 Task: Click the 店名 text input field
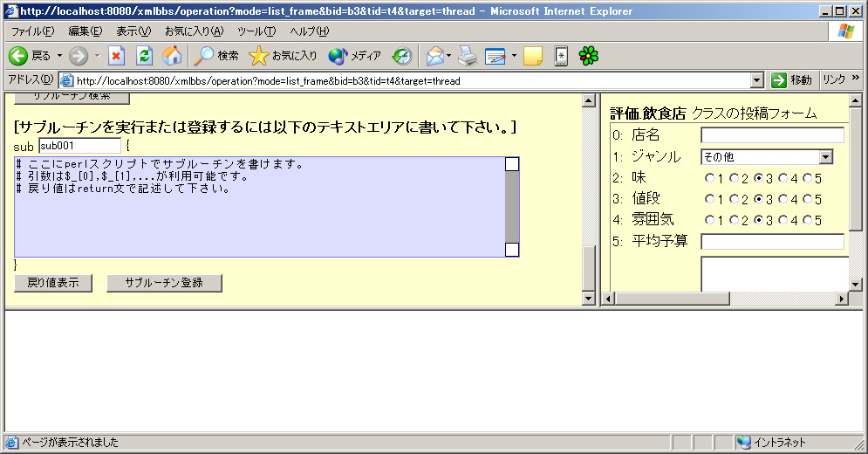[x=772, y=135]
